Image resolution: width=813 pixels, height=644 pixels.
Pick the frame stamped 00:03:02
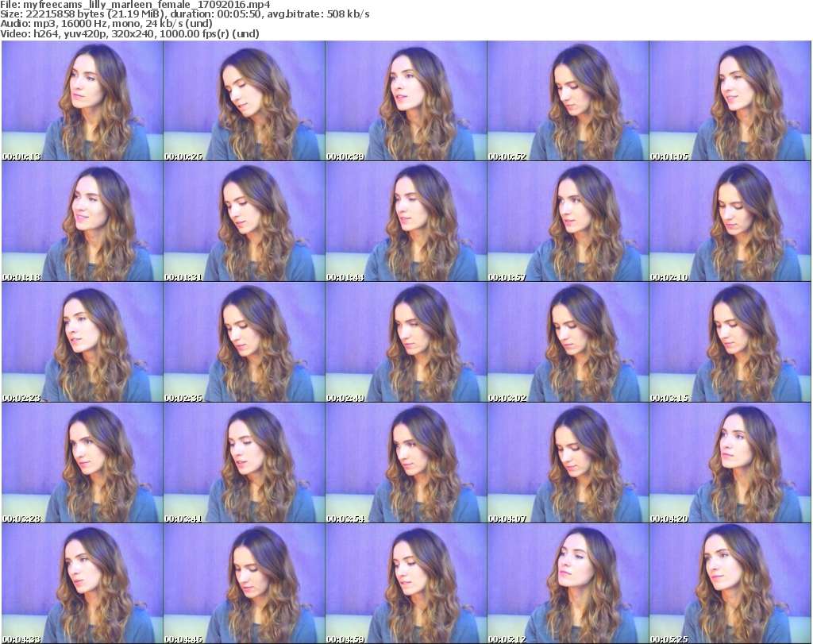point(568,342)
